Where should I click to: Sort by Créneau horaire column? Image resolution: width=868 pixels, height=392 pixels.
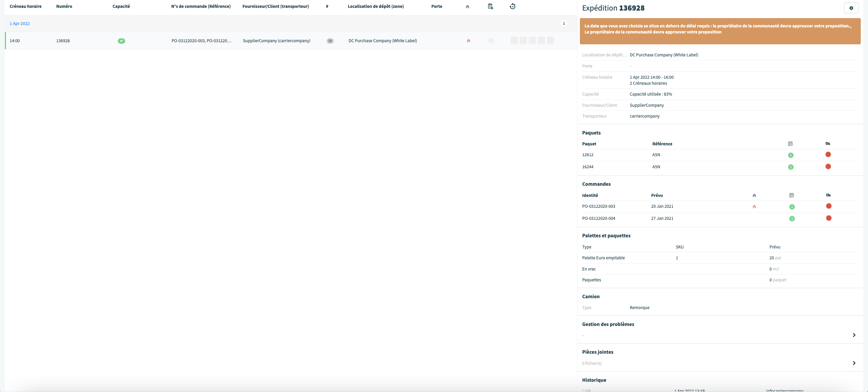coord(26,6)
